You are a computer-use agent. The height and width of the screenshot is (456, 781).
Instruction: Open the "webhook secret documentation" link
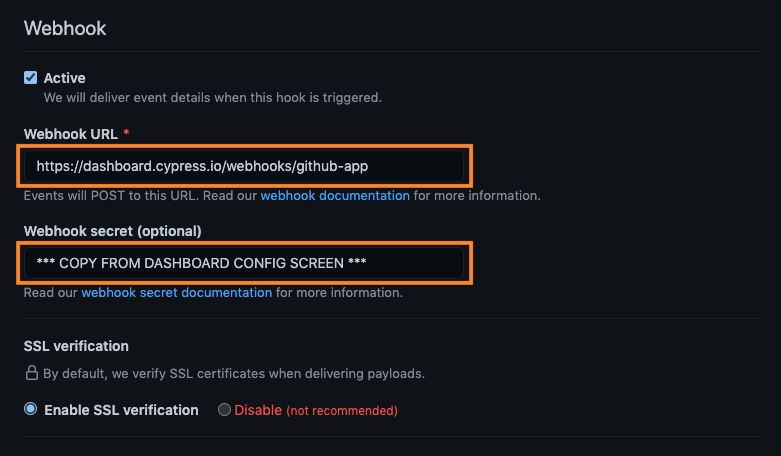pyautogui.click(x=176, y=293)
